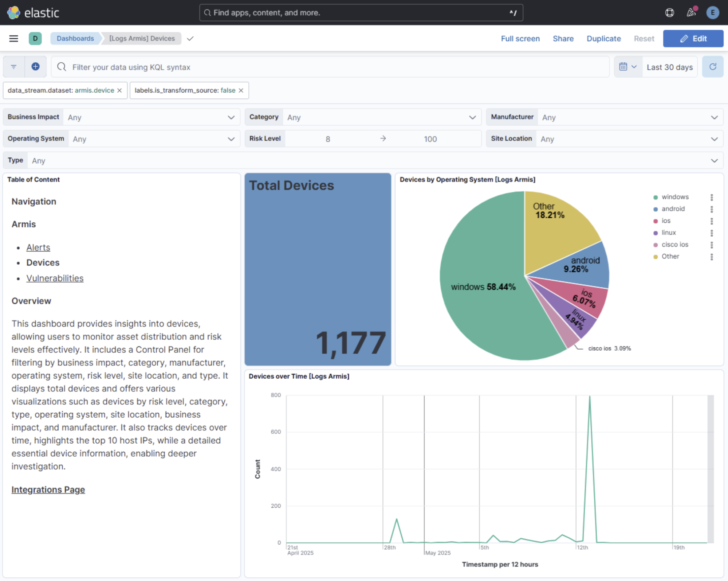Remove the is_transform_source filter
The image size is (728, 581).
(241, 90)
